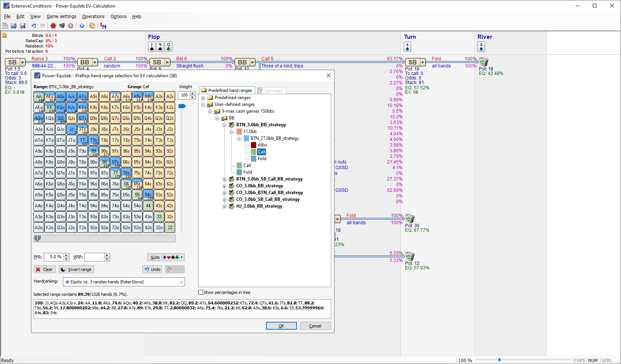Click the VPIP input field

tap(94, 257)
